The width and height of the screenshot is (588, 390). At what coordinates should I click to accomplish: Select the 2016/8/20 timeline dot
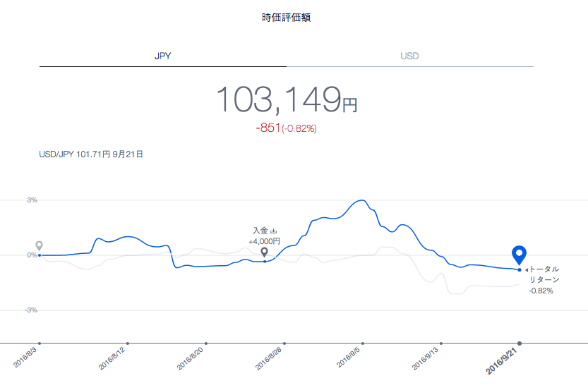206,343
